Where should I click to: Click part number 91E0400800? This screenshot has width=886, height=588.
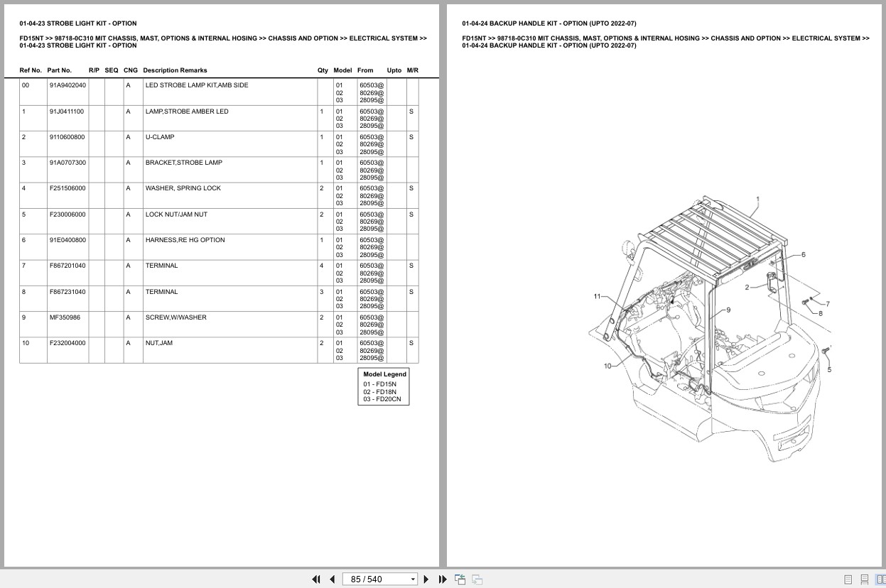(67, 240)
